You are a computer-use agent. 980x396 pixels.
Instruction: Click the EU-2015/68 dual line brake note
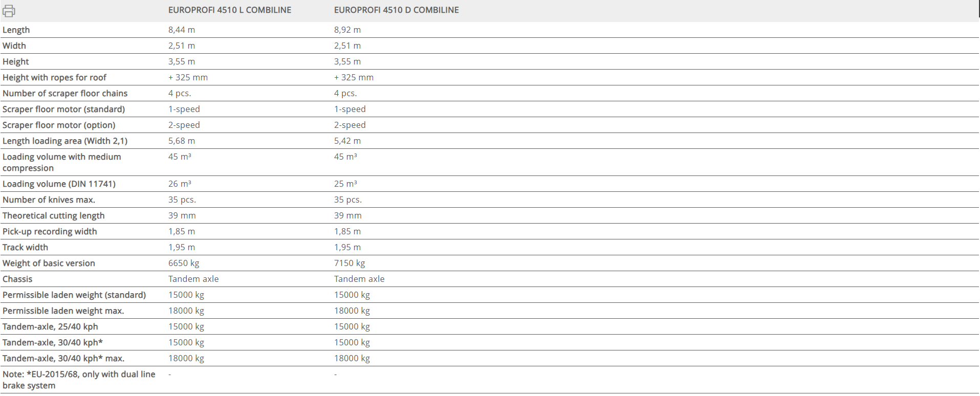click(79, 380)
